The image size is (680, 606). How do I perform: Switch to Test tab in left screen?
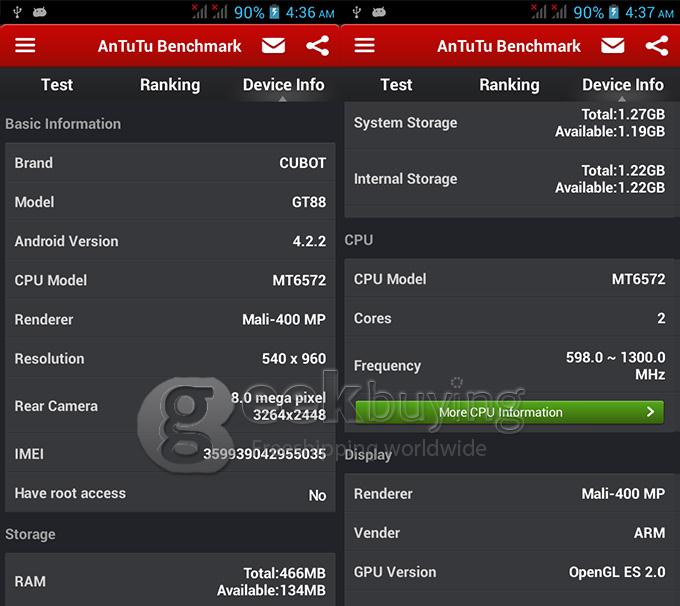pyautogui.click(x=57, y=85)
